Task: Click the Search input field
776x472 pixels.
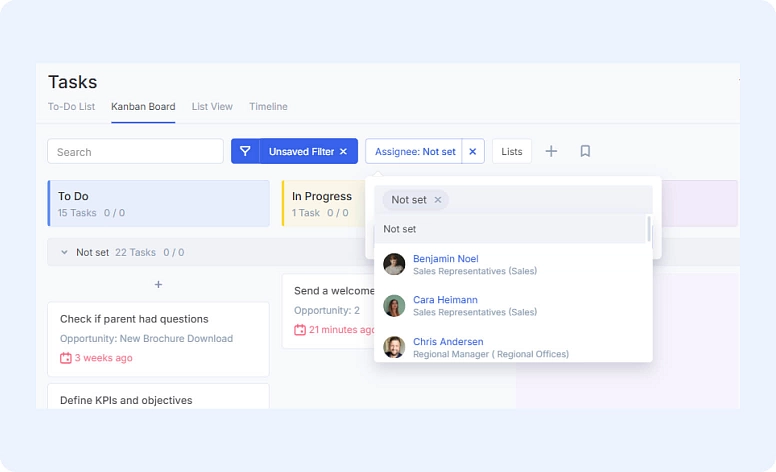Action: click(135, 152)
